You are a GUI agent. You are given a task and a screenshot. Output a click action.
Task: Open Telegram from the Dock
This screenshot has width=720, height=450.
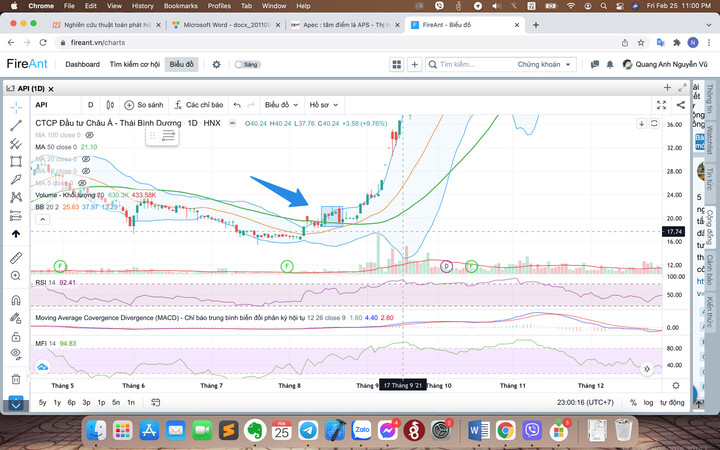pos(308,431)
